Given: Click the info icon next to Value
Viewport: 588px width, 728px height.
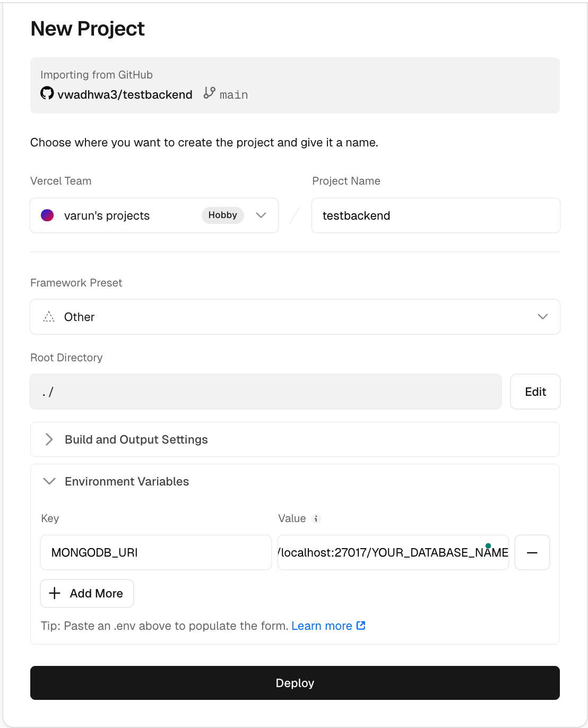Looking at the screenshot, I should tap(316, 519).
